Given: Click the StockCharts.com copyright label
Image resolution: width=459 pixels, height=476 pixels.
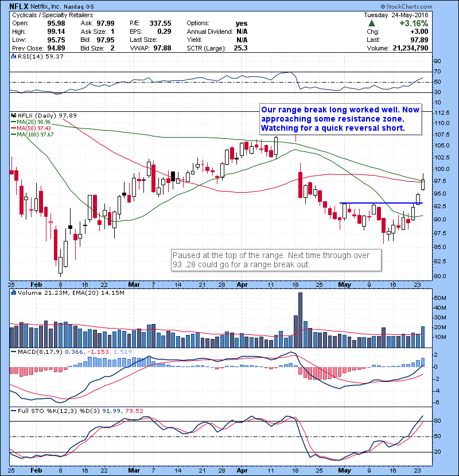Looking at the screenshot, I should click(x=406, y=6).
